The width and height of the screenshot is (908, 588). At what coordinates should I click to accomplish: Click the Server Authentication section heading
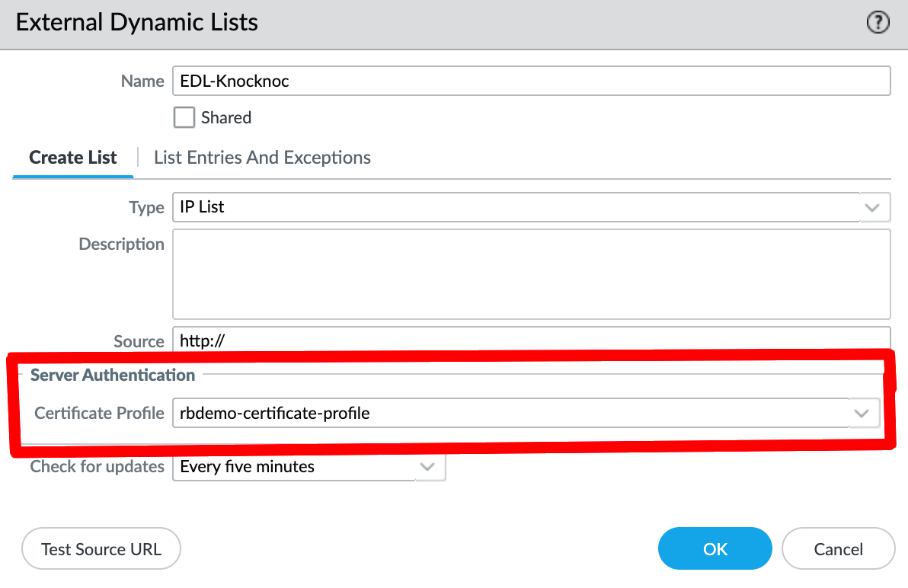coord(113,375)
